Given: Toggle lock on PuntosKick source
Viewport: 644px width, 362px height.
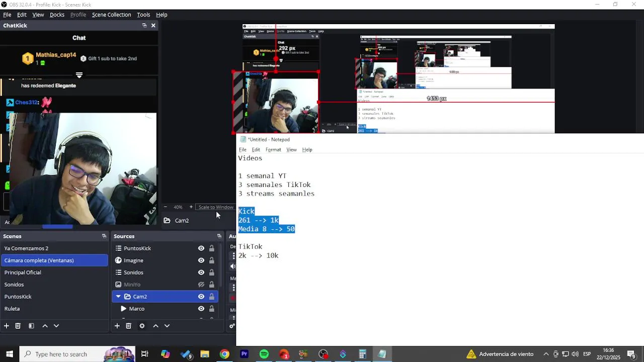Looking at the screenshot, I should (x=212, y=248).
